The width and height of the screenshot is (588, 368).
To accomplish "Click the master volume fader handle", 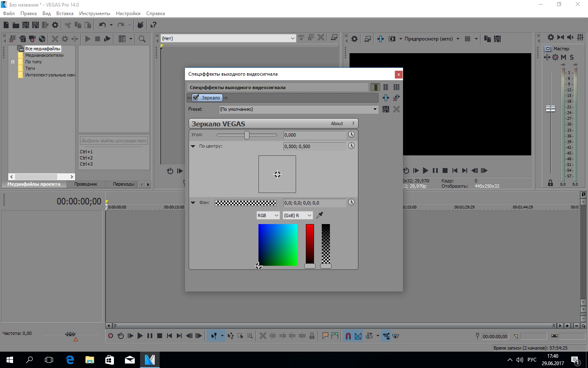I will tap(550, 108).
